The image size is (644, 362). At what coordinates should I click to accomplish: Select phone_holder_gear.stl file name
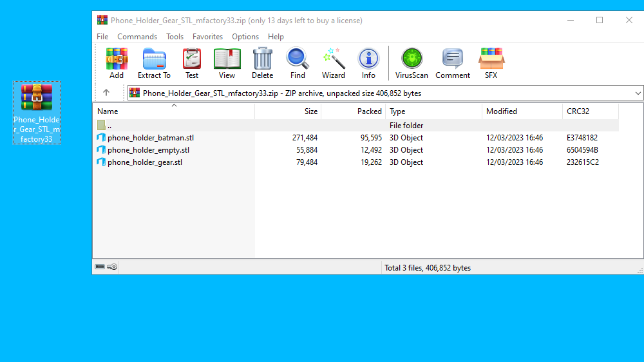pos(145,162)
